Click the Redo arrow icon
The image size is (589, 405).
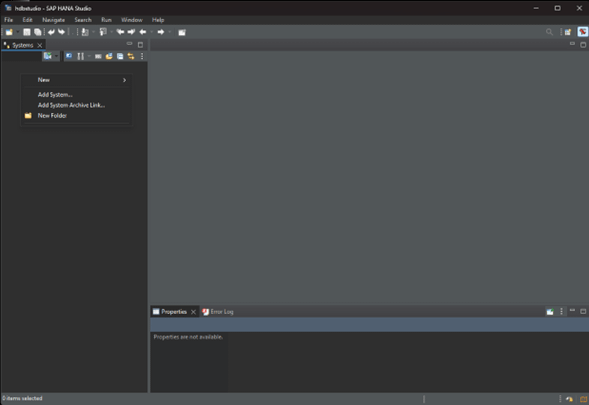coord(62,32)
